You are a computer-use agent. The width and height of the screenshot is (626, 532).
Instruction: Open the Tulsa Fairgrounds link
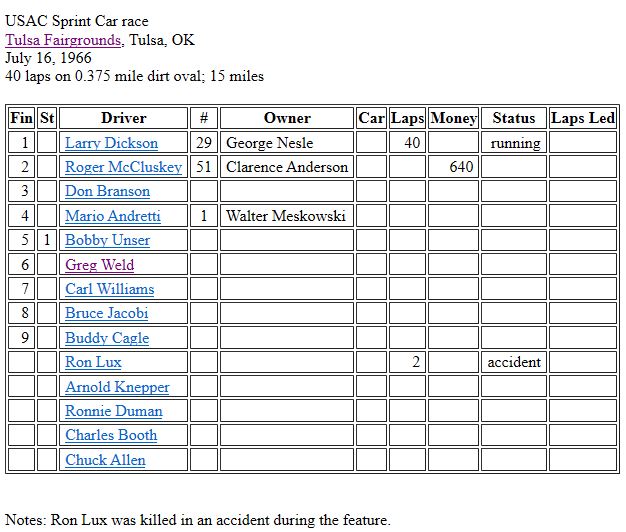coord(64,40)
